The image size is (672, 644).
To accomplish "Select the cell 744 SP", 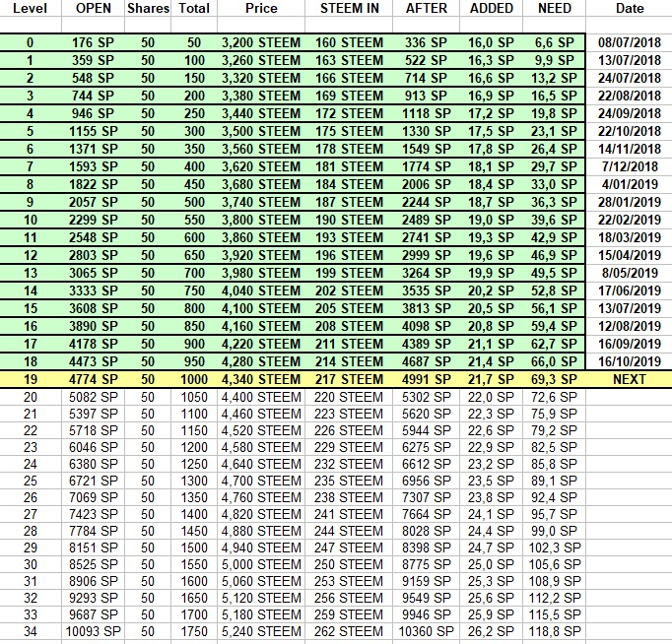I will 93,96.
